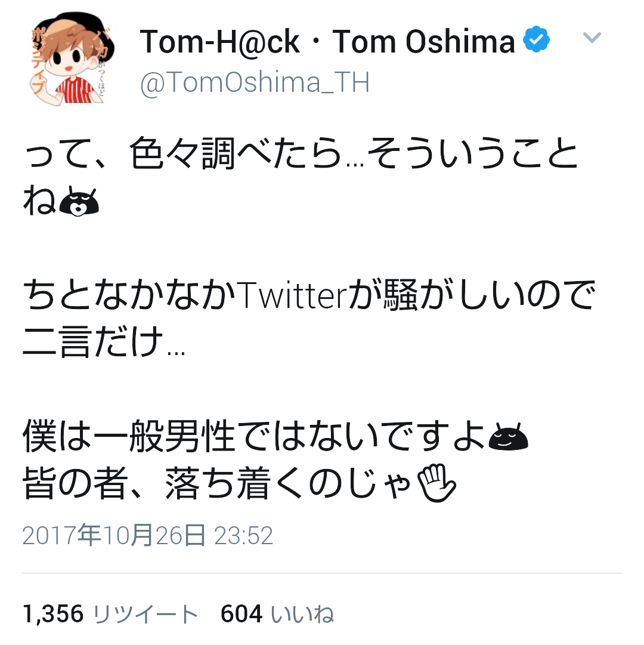Image resolution: width=644 pixels, height=645 pixels.
Task: Click the phrase 僕は一般男性ではないですよ
Action: coord(250,439)
